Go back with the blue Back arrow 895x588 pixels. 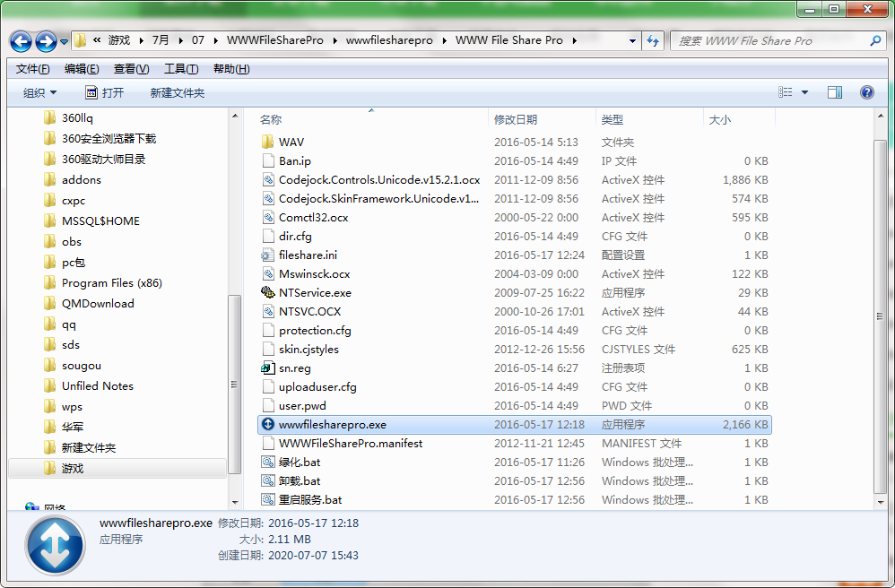point(22,41)
